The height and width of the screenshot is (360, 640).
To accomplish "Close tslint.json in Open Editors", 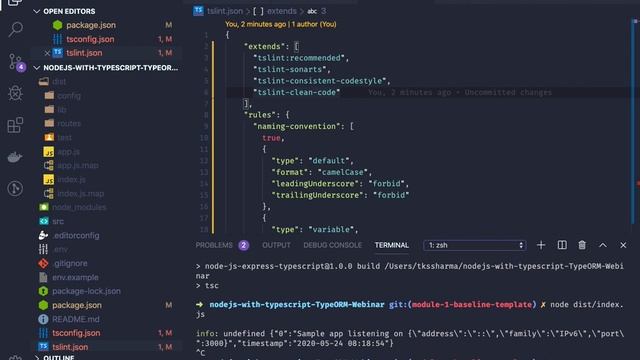I will (x=47, y=53).
